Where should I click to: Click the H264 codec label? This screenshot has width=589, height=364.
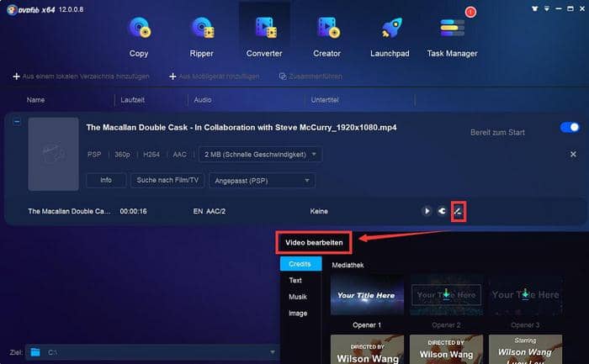[151, 155]
